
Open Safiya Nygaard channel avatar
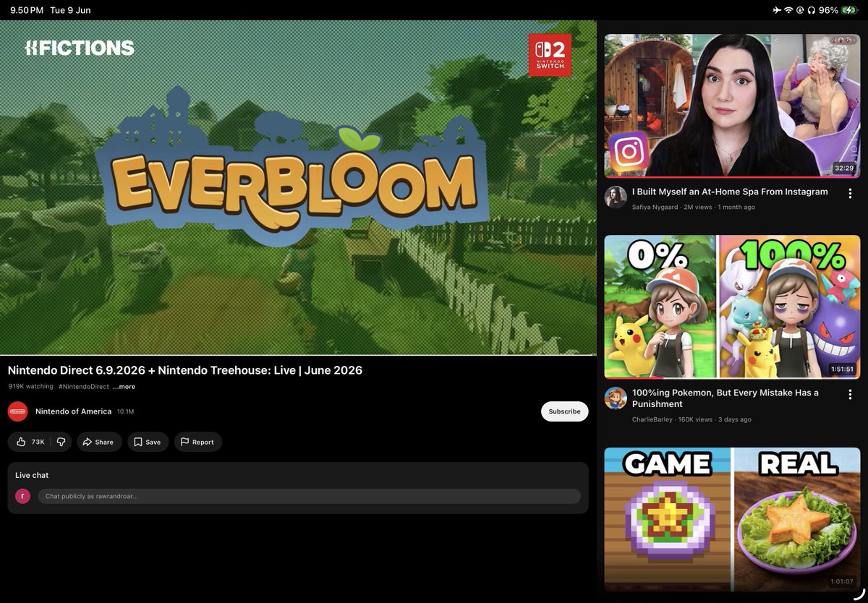click(x=616, y=197)
